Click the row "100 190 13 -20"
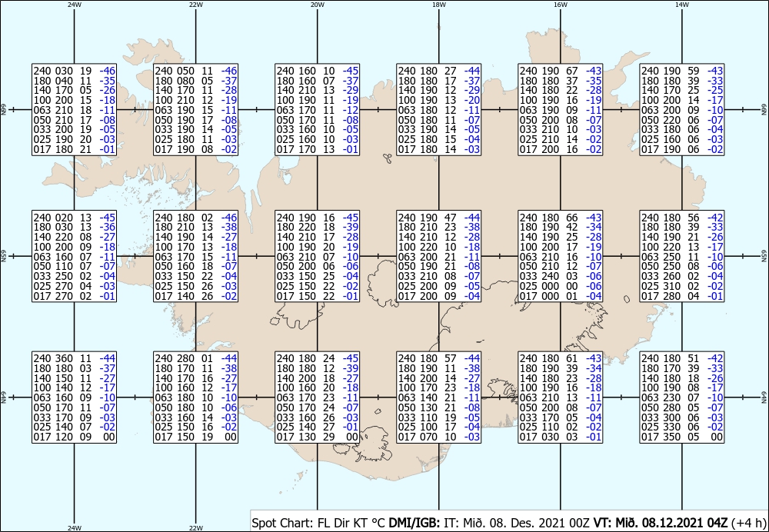 [439, 100]
